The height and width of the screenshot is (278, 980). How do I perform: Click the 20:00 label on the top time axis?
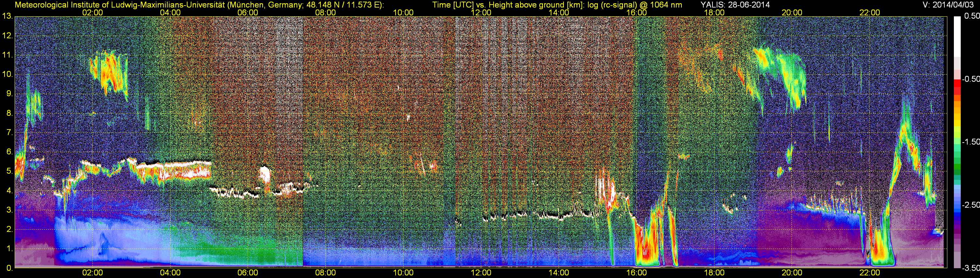coord(792,12)
